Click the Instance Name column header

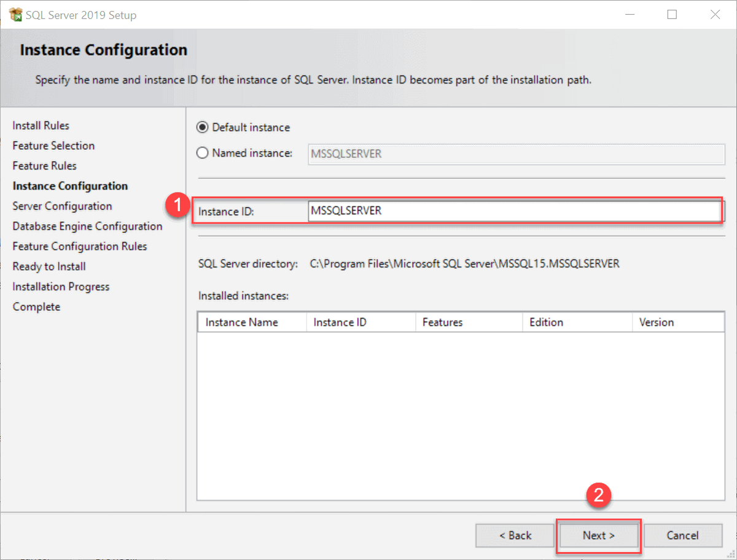pos(243,322)
